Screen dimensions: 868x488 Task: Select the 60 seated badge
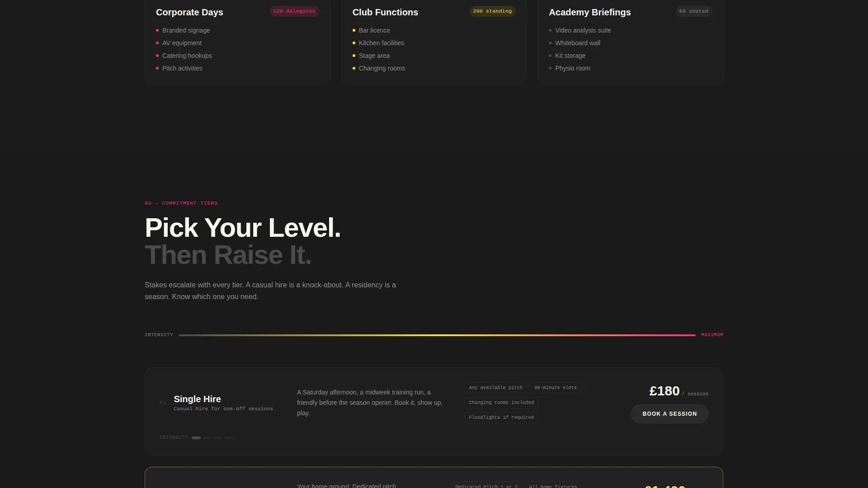693,11
